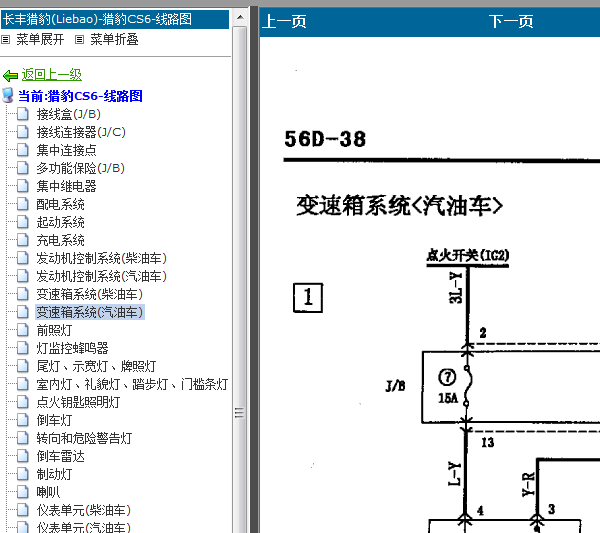The height and width of the screenshot is (533, 600).
Task: Open 集中连接点 diagram
Action: (x=67, y=150)
